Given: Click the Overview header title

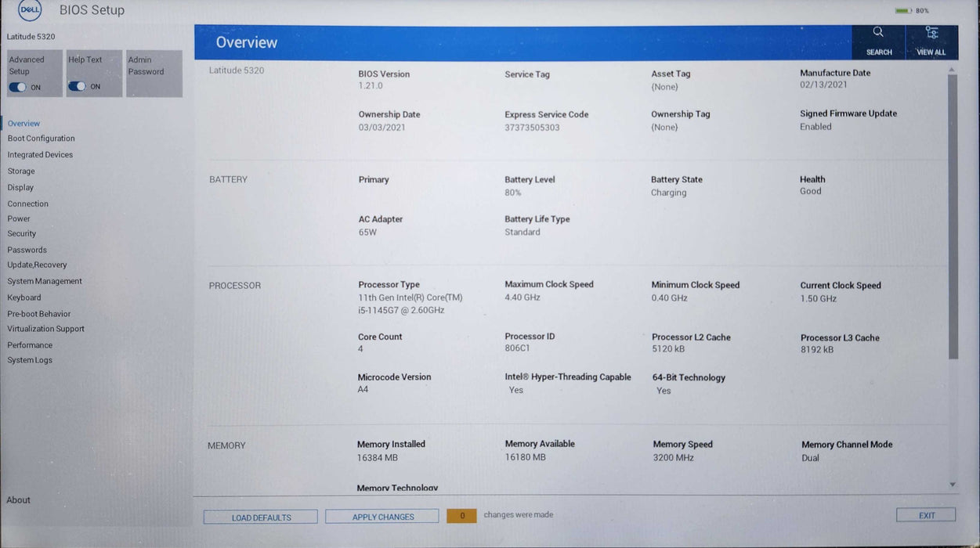Looking at the screenshot, I should 247,42.
